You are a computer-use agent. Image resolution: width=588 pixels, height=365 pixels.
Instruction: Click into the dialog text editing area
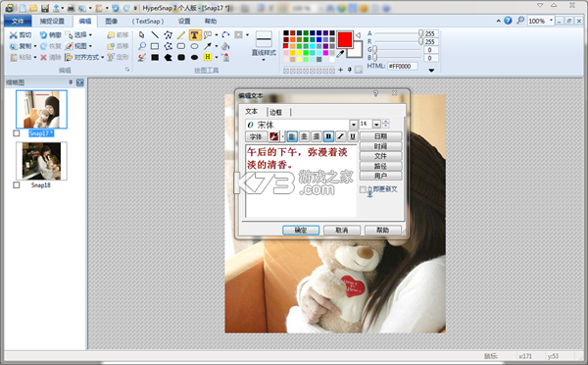click(301, 181)
